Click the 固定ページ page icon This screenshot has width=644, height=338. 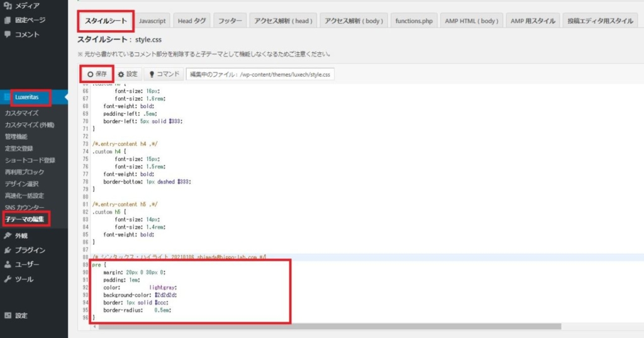click(x=8, y=20)
